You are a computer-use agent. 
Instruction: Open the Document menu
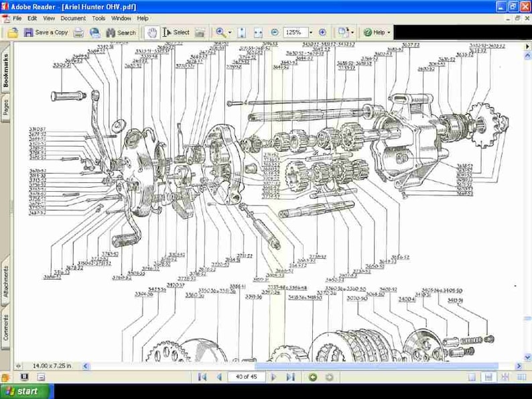click(x=73, y=18)
